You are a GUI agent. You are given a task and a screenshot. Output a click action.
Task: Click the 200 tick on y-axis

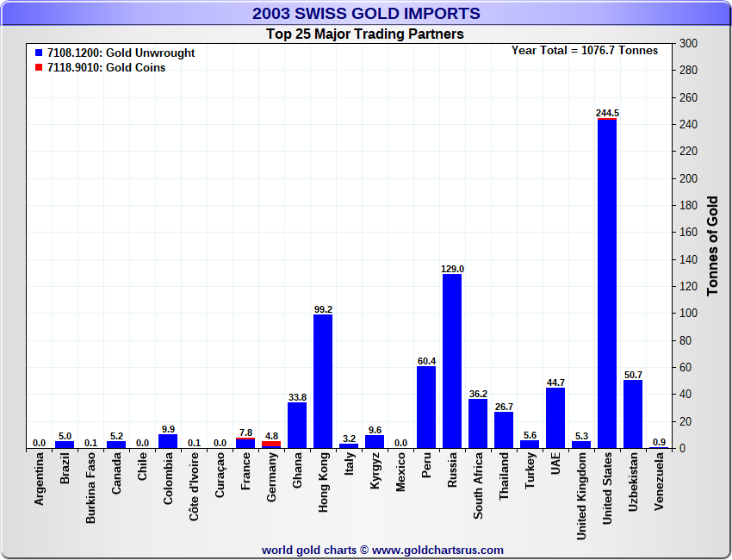pos(689,178)
